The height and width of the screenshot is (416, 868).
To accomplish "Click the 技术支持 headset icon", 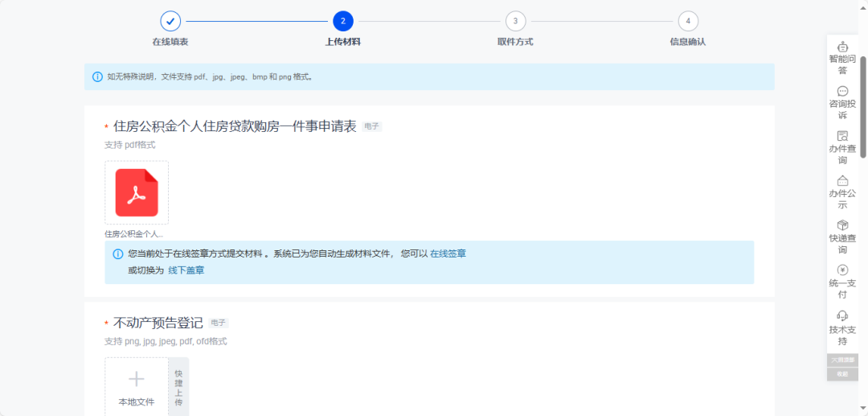I will click(842, 315).
